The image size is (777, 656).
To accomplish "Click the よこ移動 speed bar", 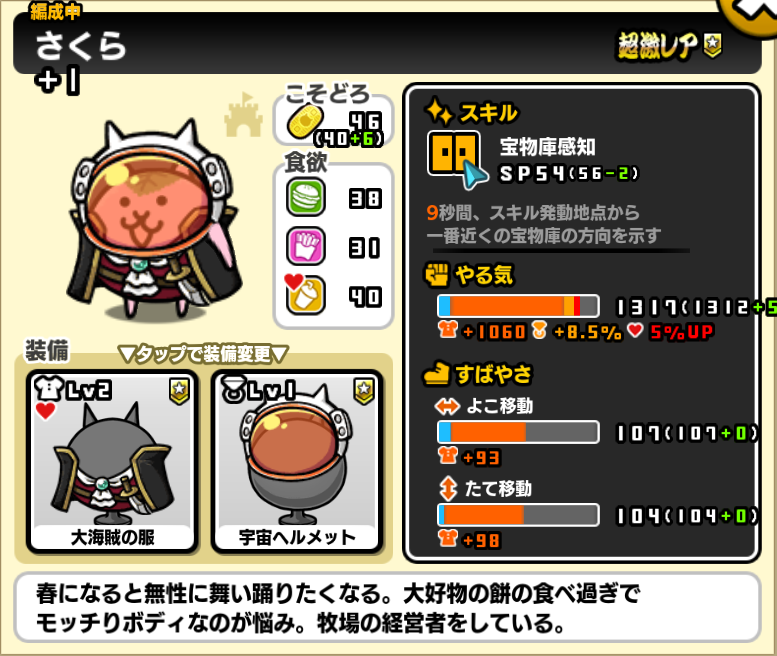I will tap(518, 432).
